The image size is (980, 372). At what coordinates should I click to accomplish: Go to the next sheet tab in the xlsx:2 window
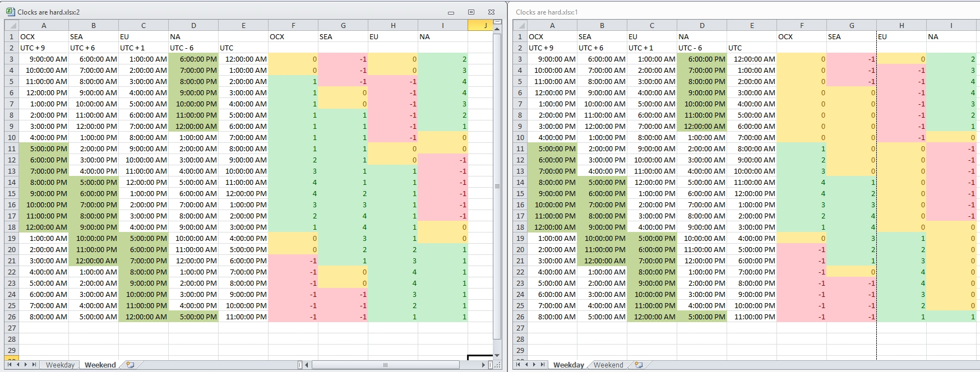(x=26, y=365)
